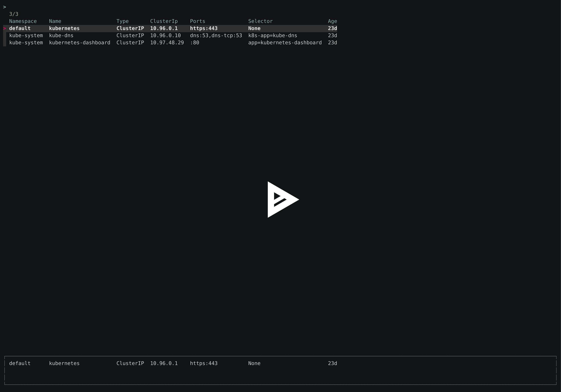Click the k8s-app=kube-dns selector
561x392 pixels.
click(x=273, y=35)
